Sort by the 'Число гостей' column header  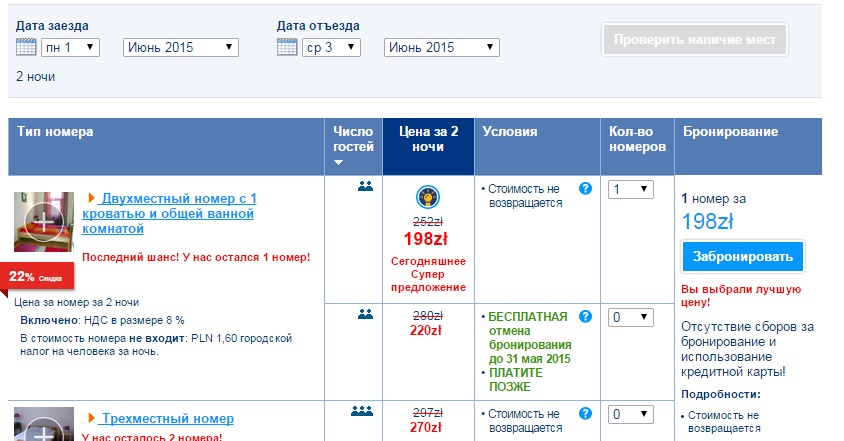point(353,146)
